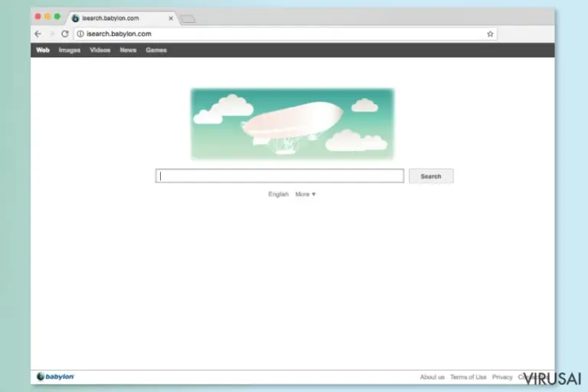Open the Terms of Use footer link
Viewport: 588px width, 392px height.
click(x=468, y=377)
